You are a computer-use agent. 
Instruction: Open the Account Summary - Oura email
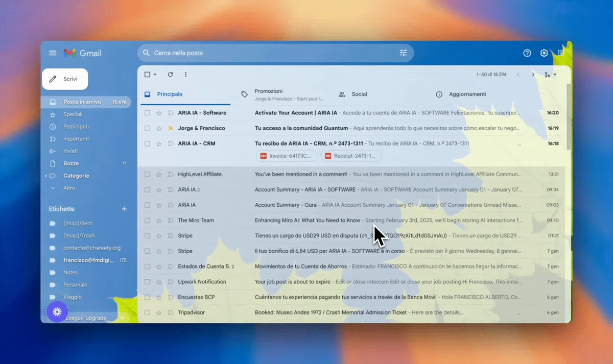pos(351,205)
